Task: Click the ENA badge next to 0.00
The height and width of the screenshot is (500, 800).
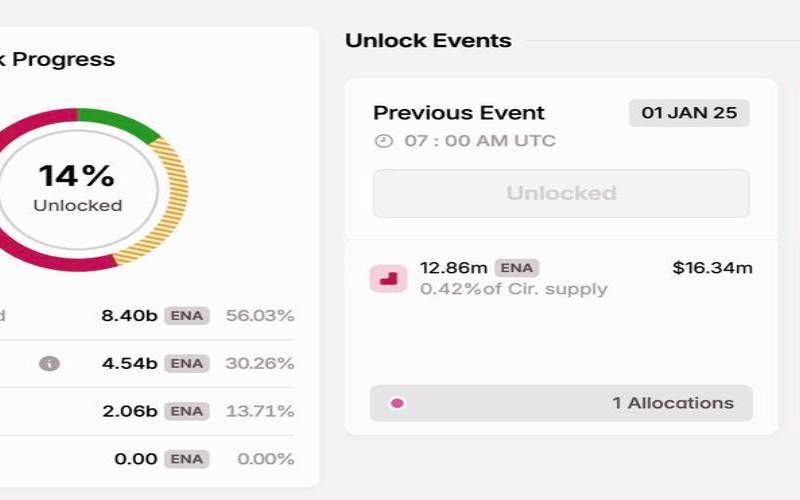Action: tap(187, 459)
